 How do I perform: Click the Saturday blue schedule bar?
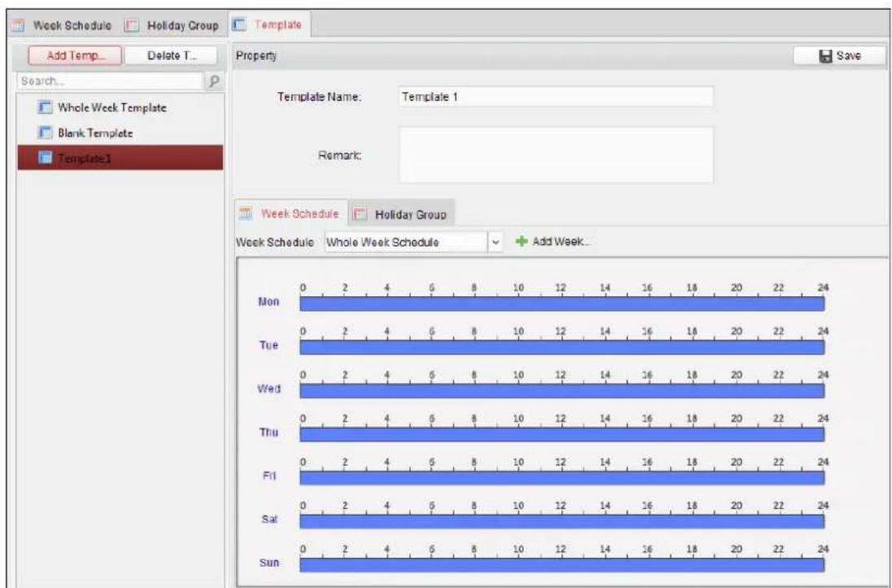pyautogui.click(x=562, y=521)
